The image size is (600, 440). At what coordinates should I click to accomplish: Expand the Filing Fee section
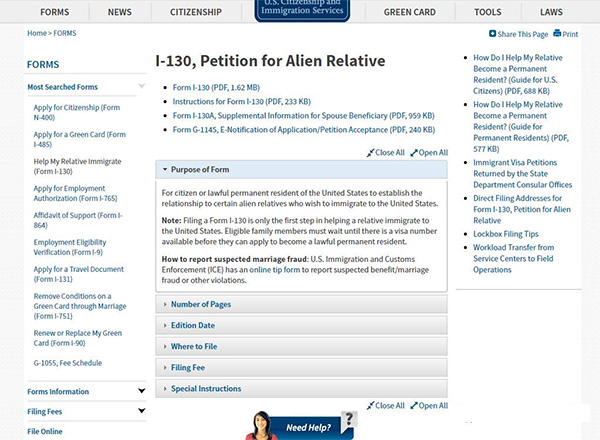click(302, 368)
